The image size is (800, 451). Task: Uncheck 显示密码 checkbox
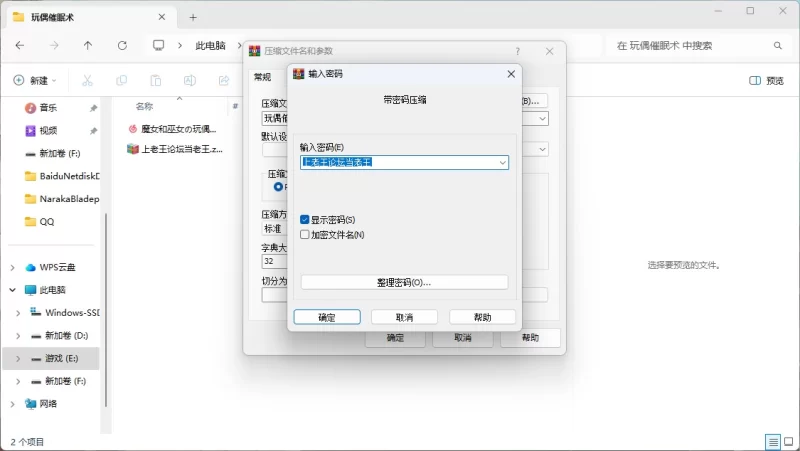tap(305, 219)
